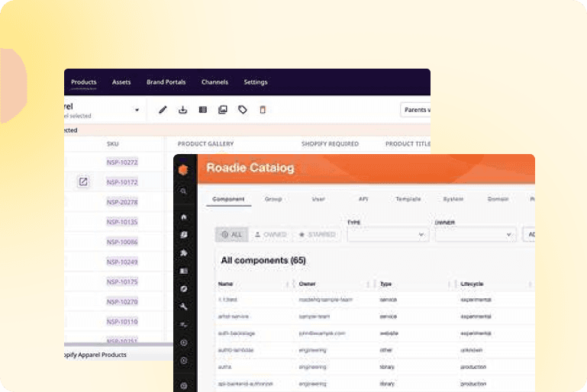Image resolution: width=587 pixels, height=392 pixels.
Task: Click the 'website' type cell
Action: pyautogui.click(x=389, y=333)
